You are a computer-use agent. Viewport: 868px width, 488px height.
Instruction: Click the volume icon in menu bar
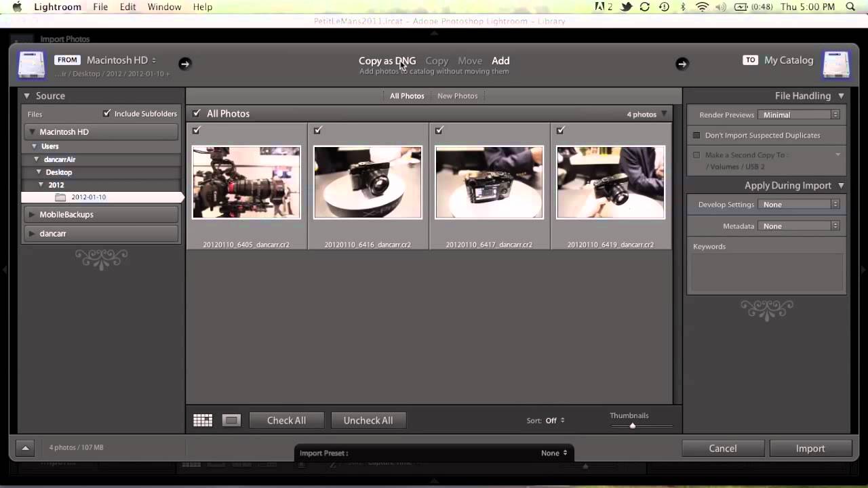pos(721,7)
